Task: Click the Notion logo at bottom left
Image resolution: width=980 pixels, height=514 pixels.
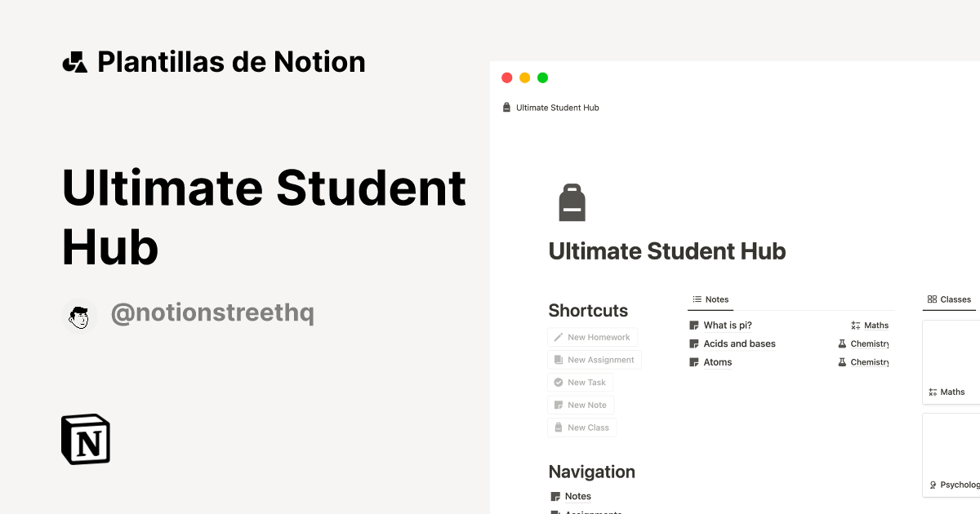Action: click(86, 439)
